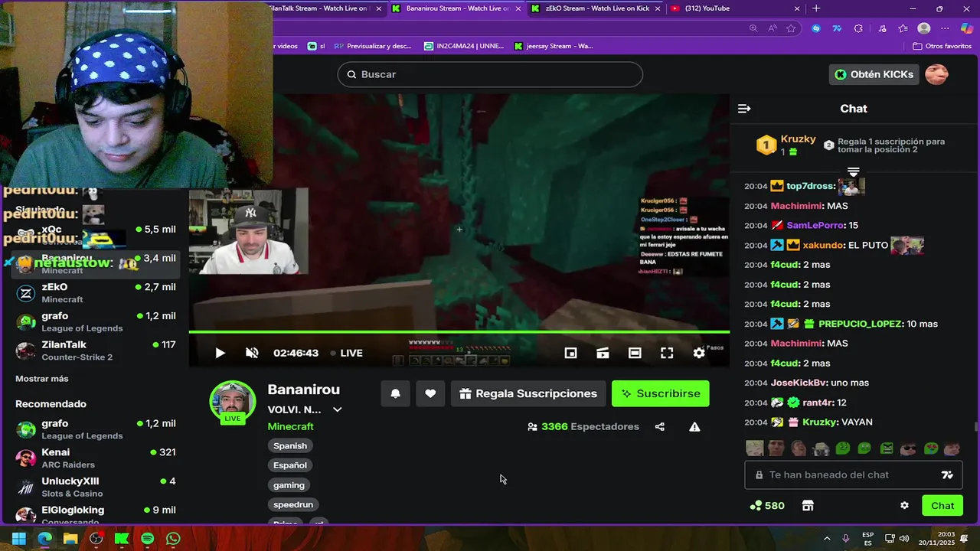Screen dimensions: 980x551
Task: Open the chat shop store icon
Action: coord(807,506)
